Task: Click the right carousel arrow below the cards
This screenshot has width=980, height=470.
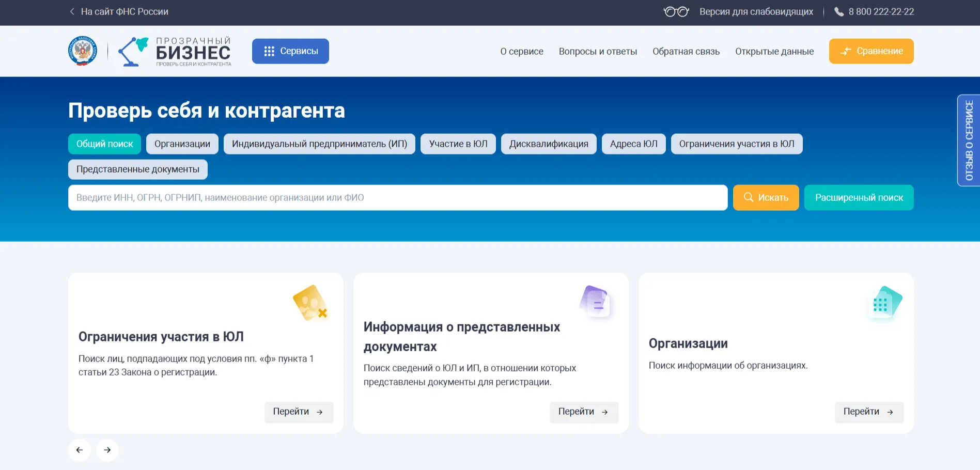Action: 107,450
